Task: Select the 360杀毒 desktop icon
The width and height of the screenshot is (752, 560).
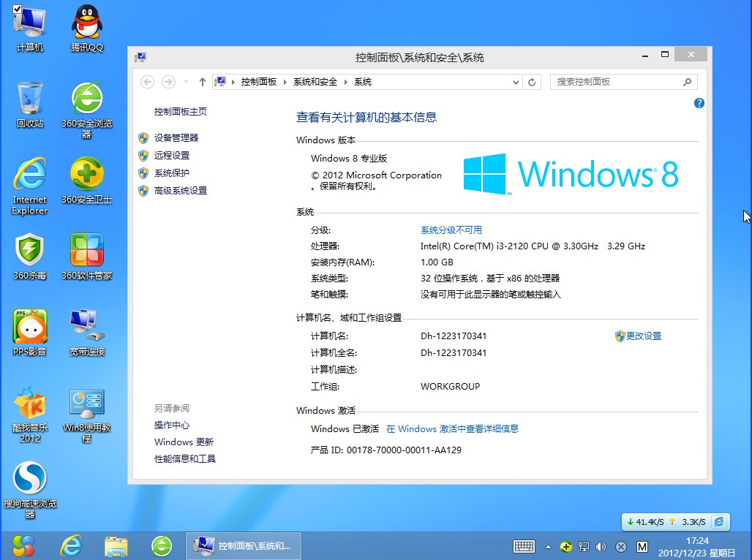Action: tap(30, 257)
